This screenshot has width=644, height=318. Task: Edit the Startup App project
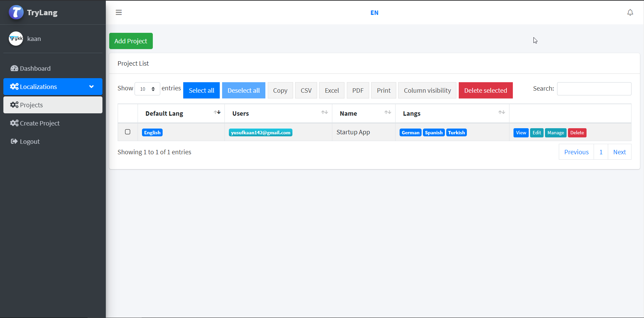coord(536,133)
